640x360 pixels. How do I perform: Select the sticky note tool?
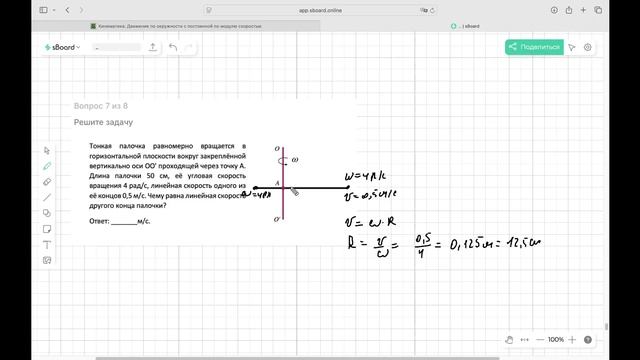47,229
